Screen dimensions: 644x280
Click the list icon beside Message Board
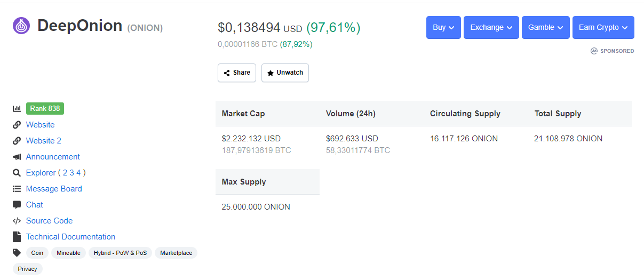click(x=17, y=189)
